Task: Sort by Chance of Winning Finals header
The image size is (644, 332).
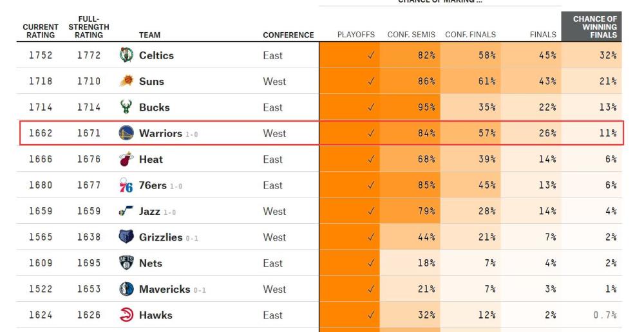Action: click(594, 27)
